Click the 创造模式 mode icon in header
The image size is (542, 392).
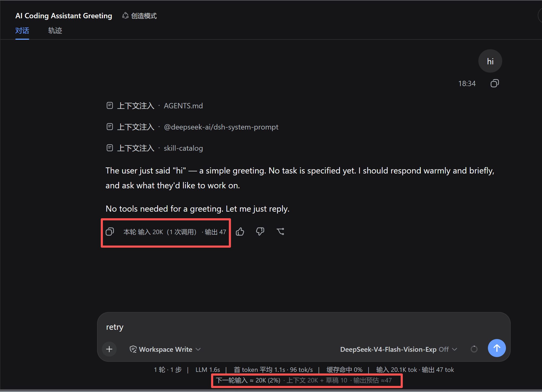[125, 16]
